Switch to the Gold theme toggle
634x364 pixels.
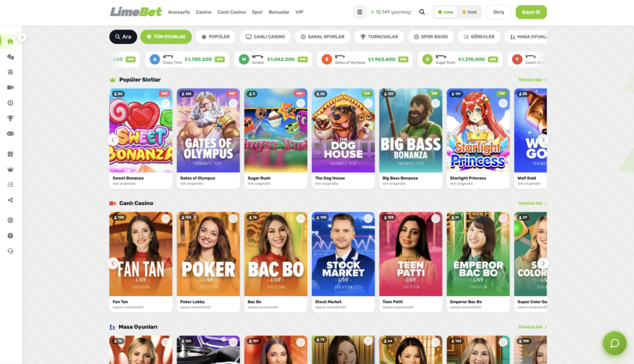tap(469, 12)
